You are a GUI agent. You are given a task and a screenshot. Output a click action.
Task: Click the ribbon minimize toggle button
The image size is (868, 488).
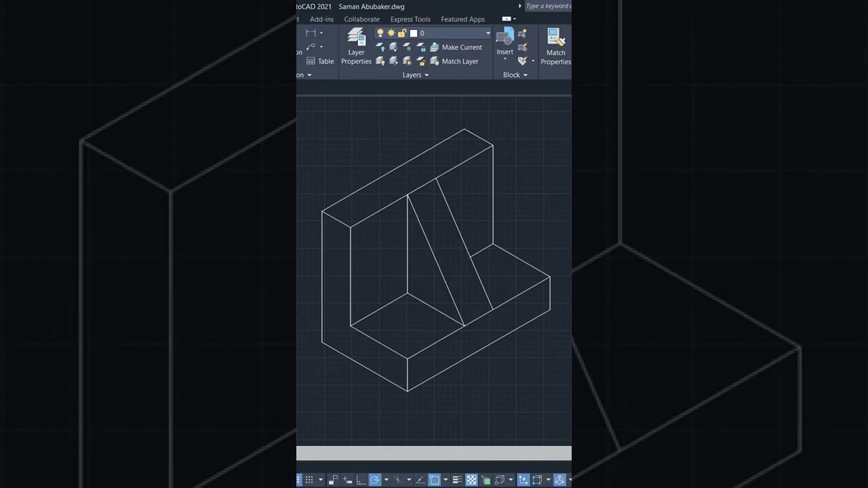(x=507, y=19)
